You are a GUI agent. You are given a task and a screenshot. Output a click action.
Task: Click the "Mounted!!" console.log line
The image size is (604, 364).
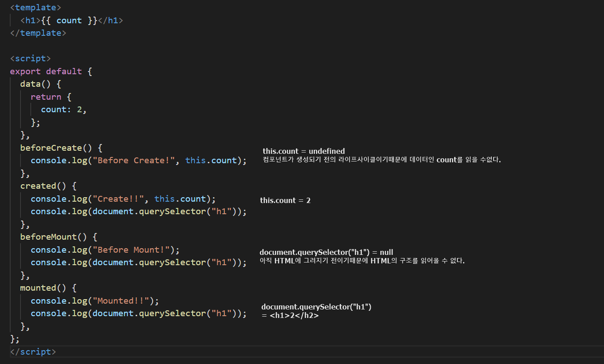coord(95,301)
